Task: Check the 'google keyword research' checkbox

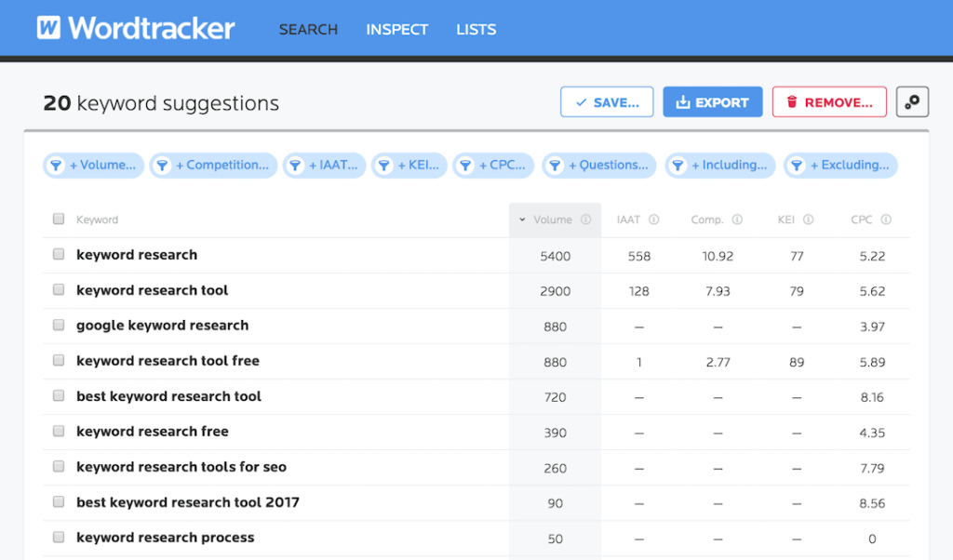Action: (59, 325)
